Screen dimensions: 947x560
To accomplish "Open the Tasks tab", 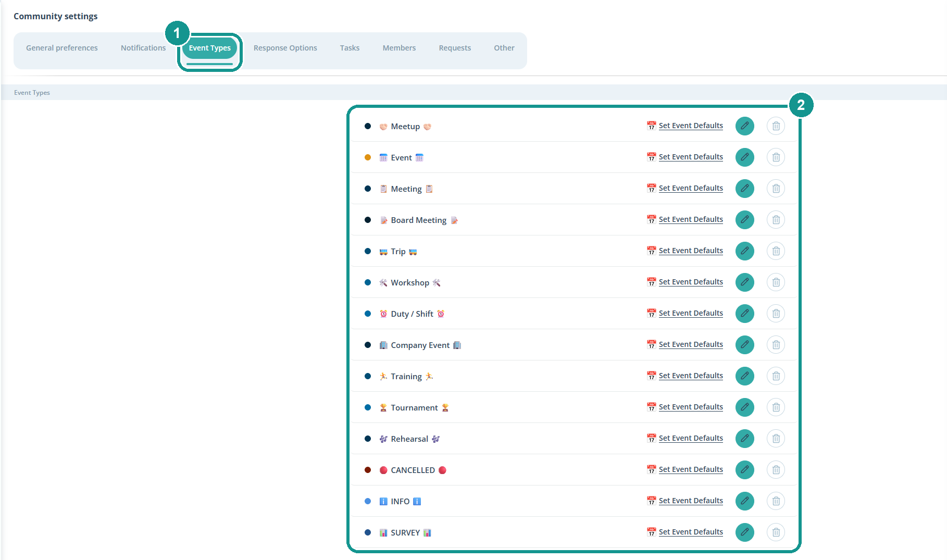I will [350, 48].
